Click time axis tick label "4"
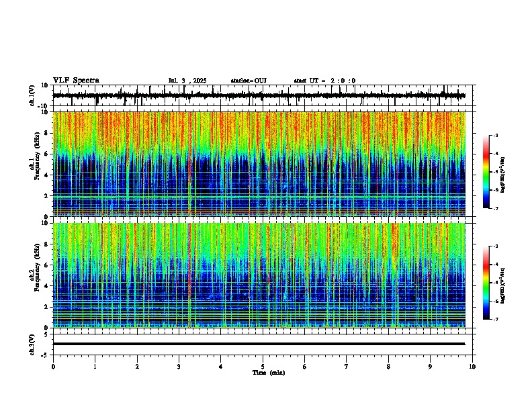 click(x=220, y=367)
